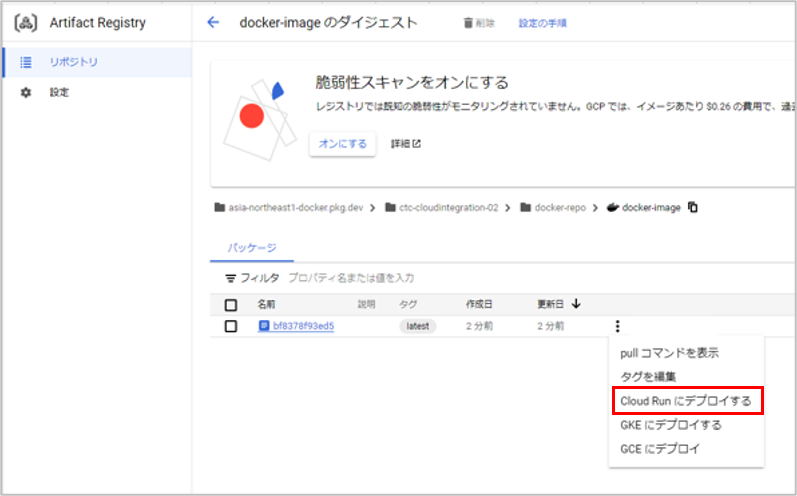The height and width of the screenshot is (496, 797).
Task: Click the latest tag chip
Action: coord(418,326)
